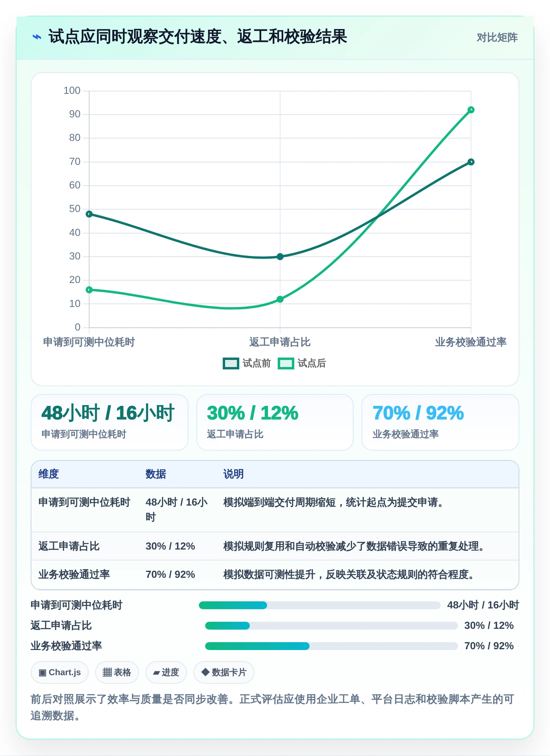Toggle the 试点前 legend swatch
Viewport: 550px width, 756px height.
point(231,363)
